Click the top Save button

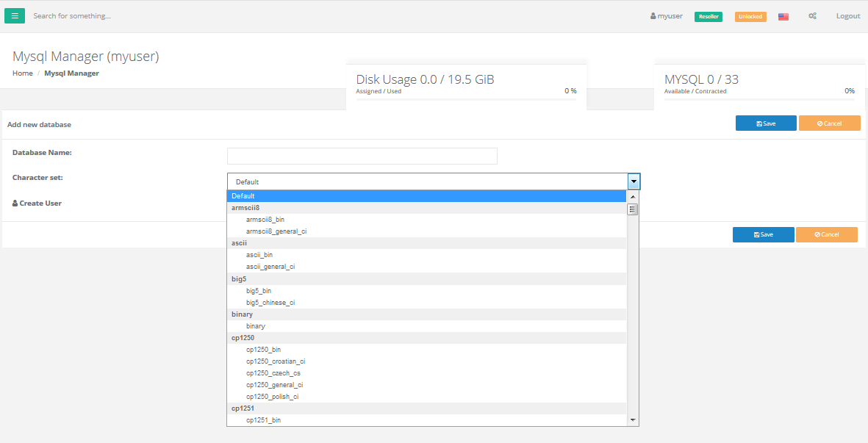[766, 123]
